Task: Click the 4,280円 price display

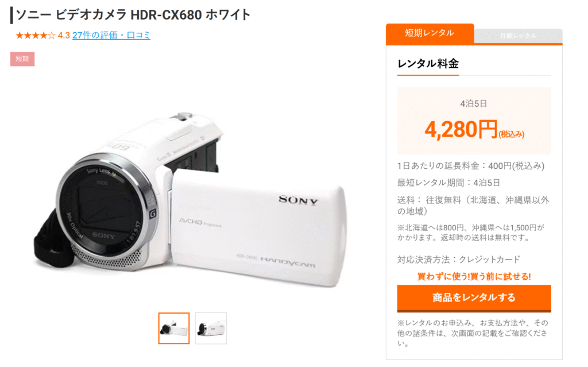Action: (x=474, y=130)
